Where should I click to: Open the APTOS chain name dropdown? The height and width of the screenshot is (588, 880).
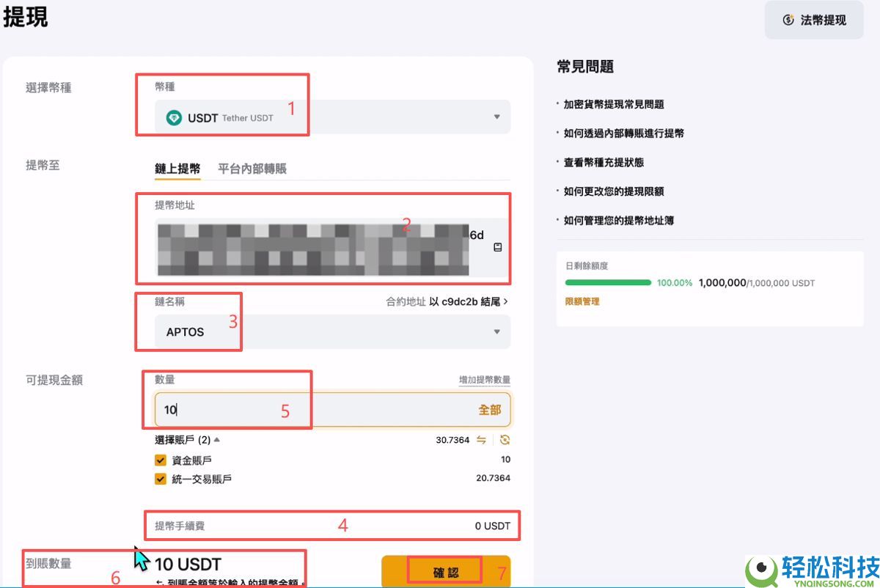499,331
